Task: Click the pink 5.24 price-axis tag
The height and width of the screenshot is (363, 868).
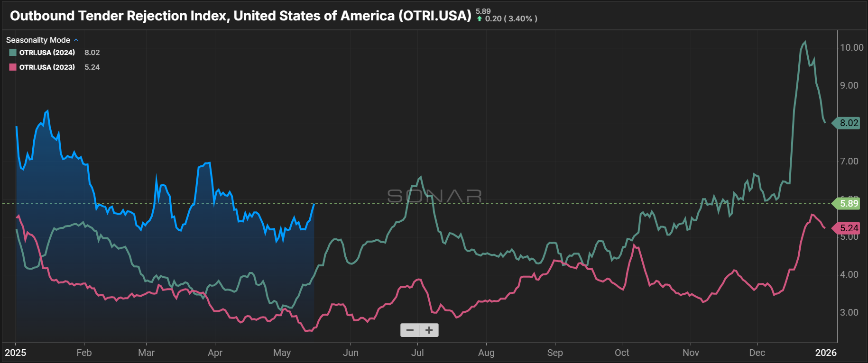Action: [849, 228]
